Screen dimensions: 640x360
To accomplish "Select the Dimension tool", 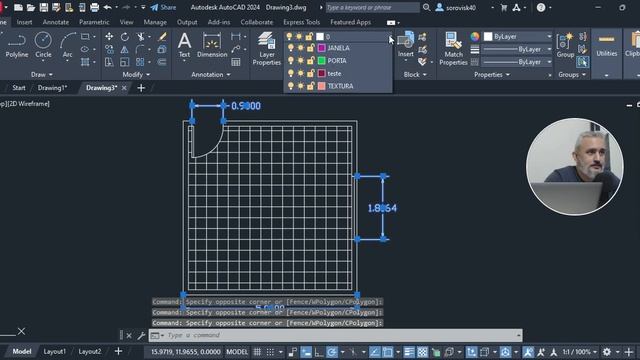I will pos(212,45).
